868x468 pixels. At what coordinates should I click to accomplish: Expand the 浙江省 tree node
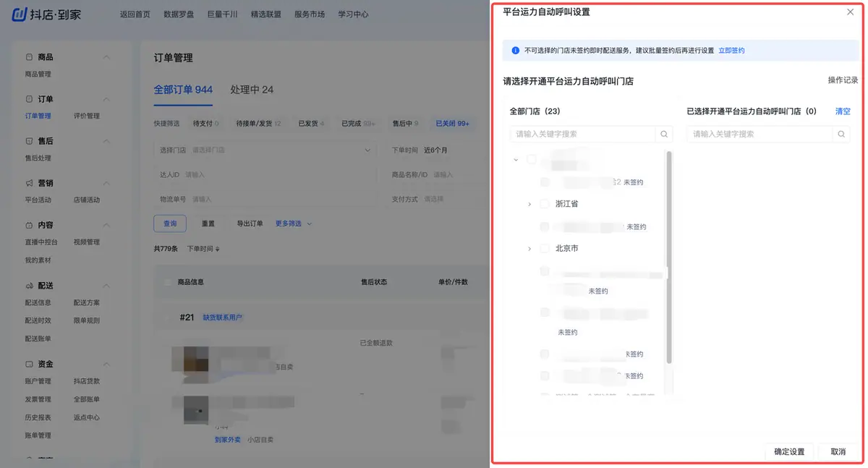tap(530, 205)
